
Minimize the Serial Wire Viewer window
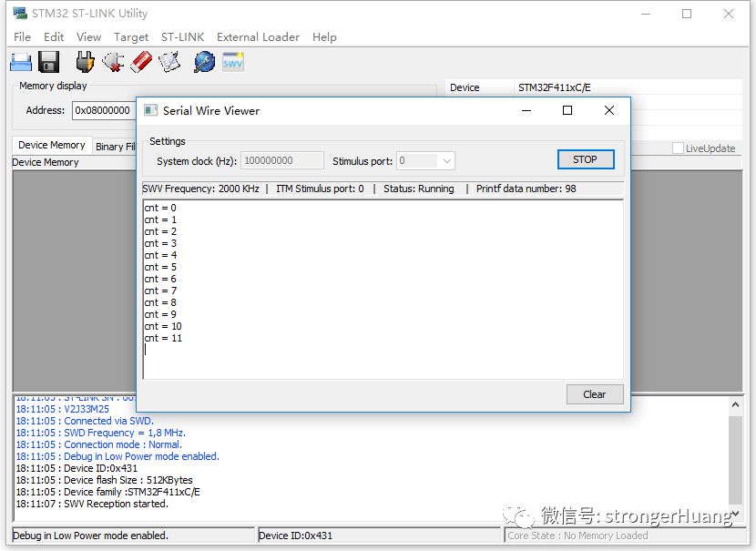pyautogui.click(x=526, y=110)
